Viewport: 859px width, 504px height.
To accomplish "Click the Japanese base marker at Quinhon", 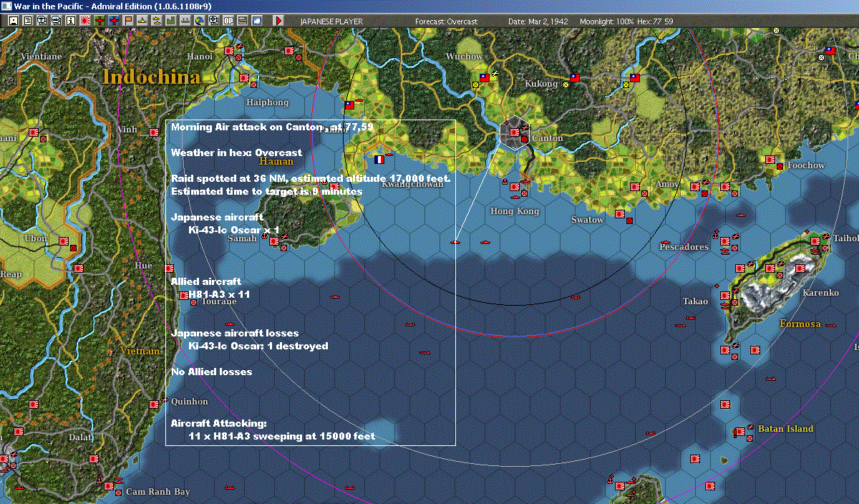I will [x=153, y=404].
